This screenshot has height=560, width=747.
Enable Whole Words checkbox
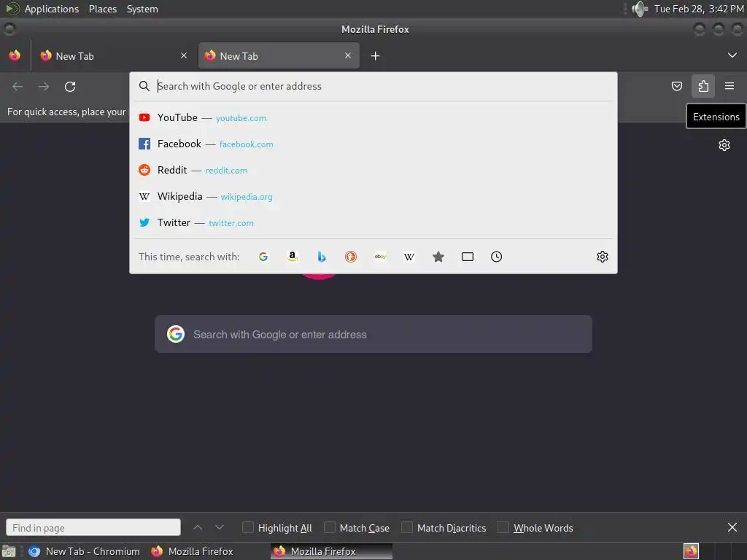tap(503, 527)
